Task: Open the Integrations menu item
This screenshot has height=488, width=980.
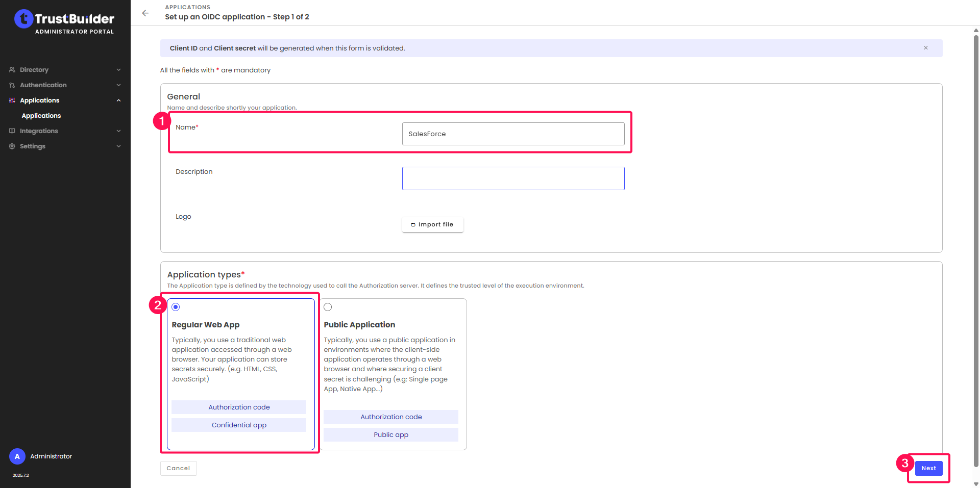Action: [x=39, y=131]
